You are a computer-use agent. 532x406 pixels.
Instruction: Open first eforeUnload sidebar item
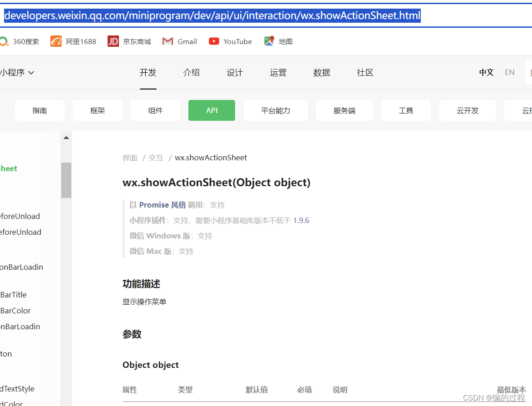(20, 216)
